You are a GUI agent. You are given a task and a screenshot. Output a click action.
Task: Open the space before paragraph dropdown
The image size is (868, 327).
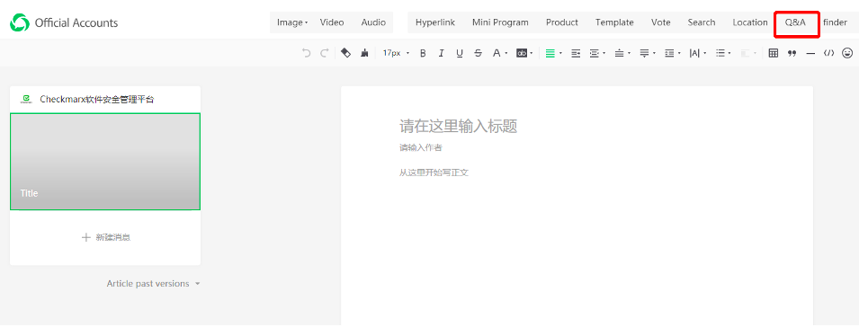[622, 53]
